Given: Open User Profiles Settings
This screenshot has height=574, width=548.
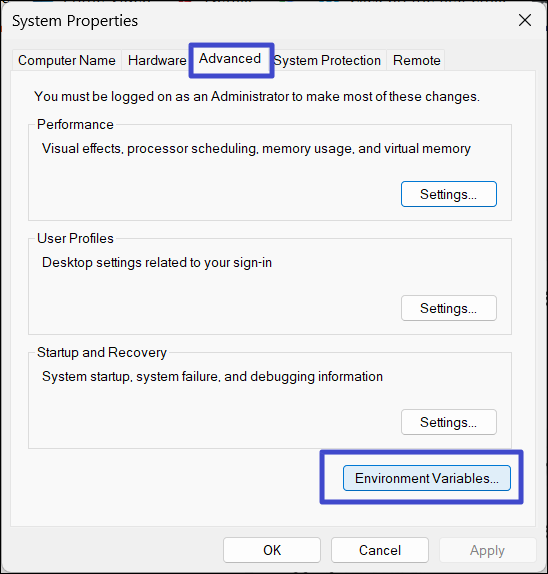Looking at the screenshot, I should coord(449,308).
